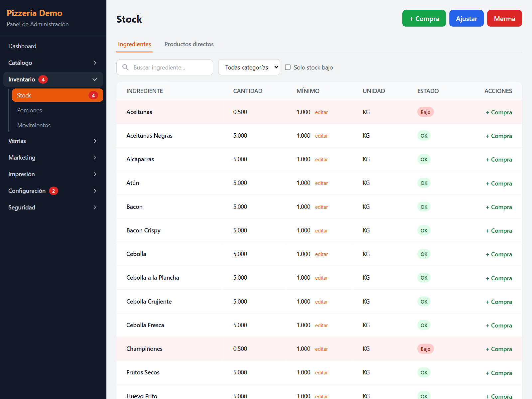Screen dimensions: 532x399
Task: Click the Bajo badge for Champiñones
Action: pos(425,349)
